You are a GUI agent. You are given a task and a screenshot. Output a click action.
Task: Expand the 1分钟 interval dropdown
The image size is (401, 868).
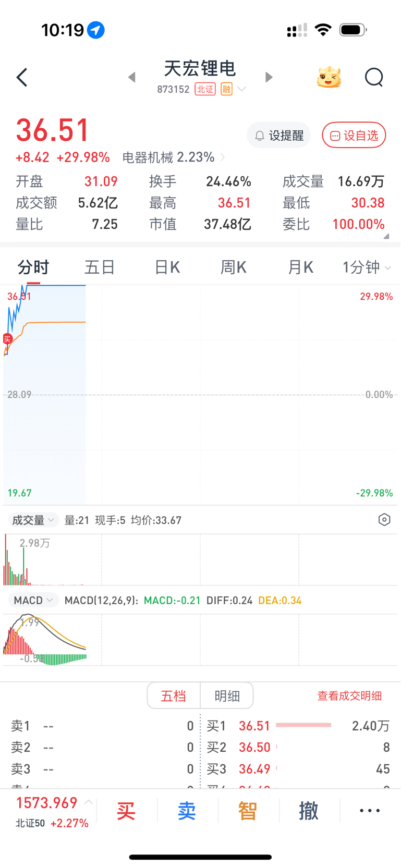tap(367, 267)
